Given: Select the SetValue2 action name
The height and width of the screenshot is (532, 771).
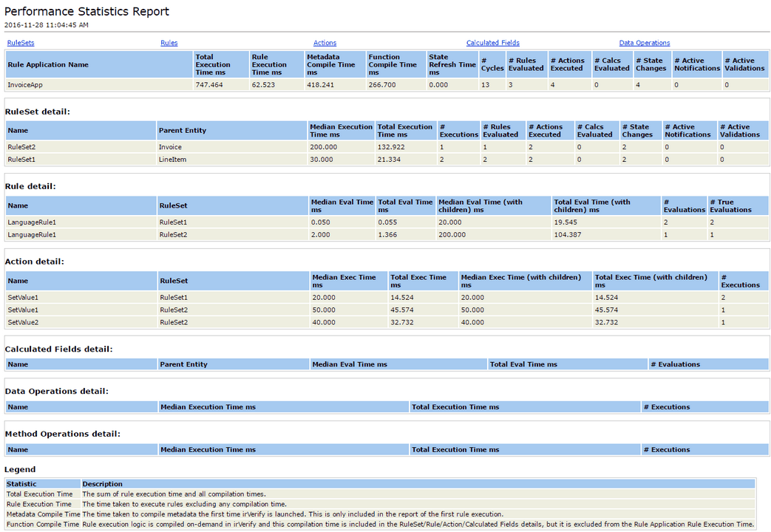Looking at the screenshot, I should coord(23,322).
